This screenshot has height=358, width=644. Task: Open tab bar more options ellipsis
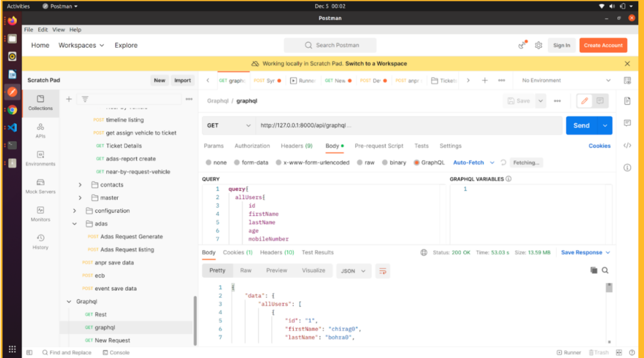501,80
